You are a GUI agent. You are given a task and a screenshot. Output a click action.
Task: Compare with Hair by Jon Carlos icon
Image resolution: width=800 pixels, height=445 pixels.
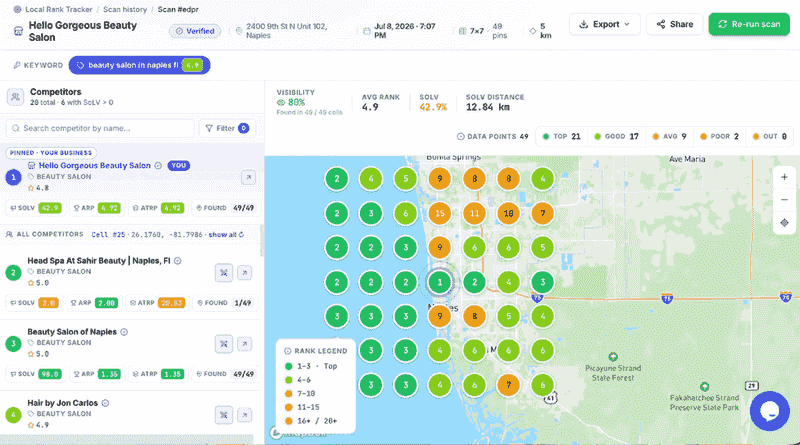click(x=223, y=415)
